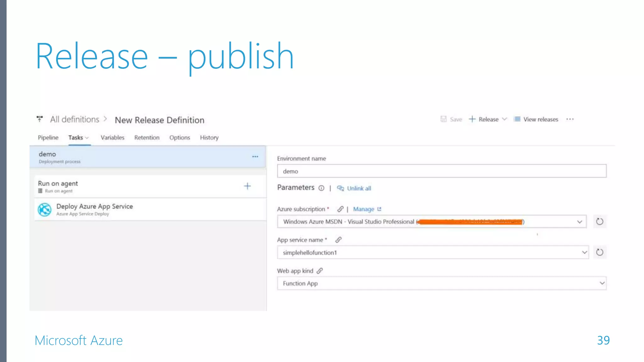Click the Parameters heading text

(x=296, y=188)
